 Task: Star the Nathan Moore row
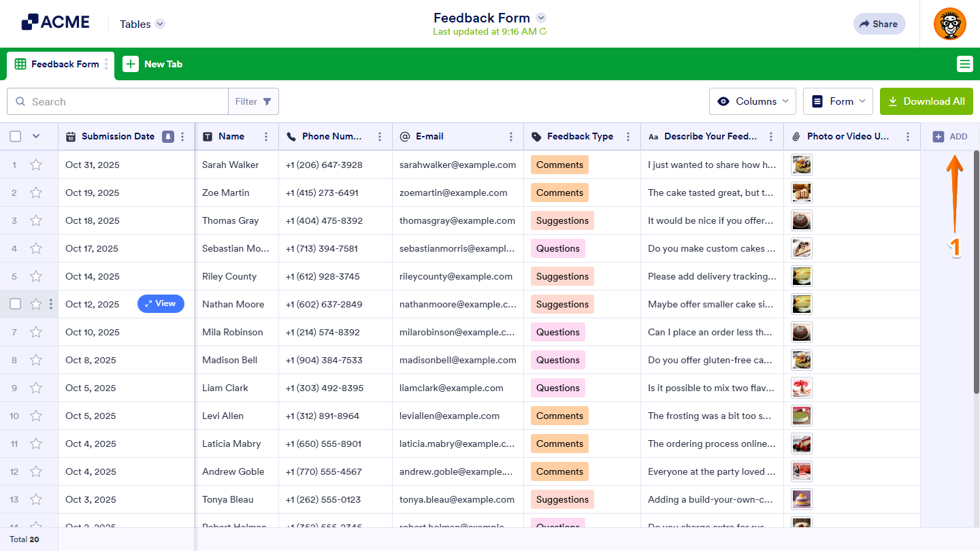coord(36,304)
